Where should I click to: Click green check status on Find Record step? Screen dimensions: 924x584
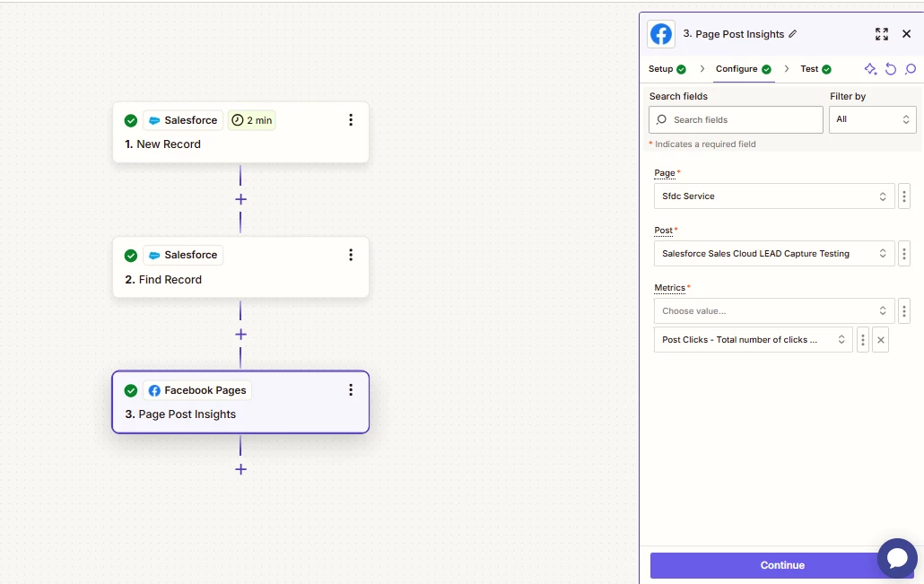131,256
